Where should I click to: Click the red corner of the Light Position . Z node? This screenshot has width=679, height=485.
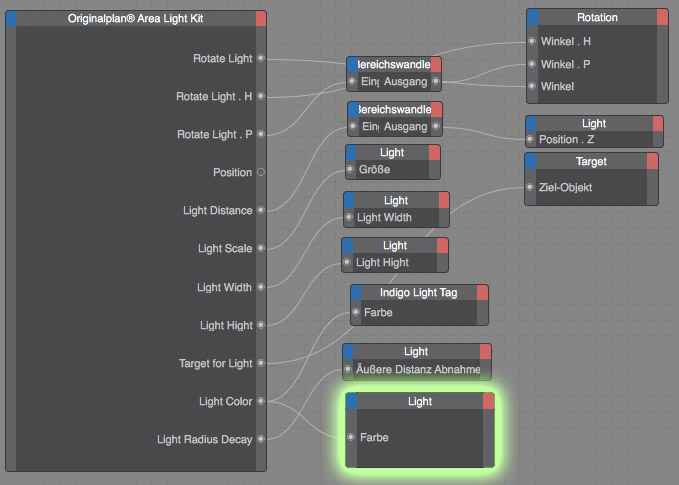click(x=658, y=123)
